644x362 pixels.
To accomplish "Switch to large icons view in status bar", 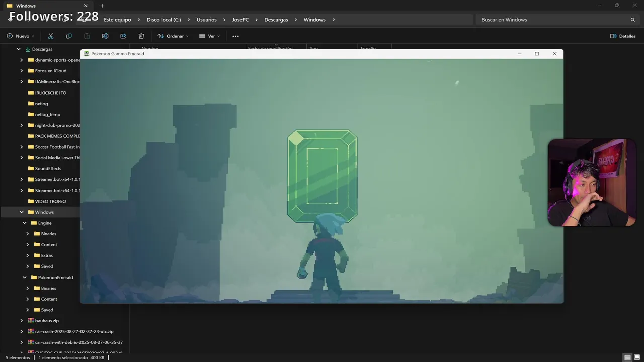I will pyautogui.click(x=636, y=357).
